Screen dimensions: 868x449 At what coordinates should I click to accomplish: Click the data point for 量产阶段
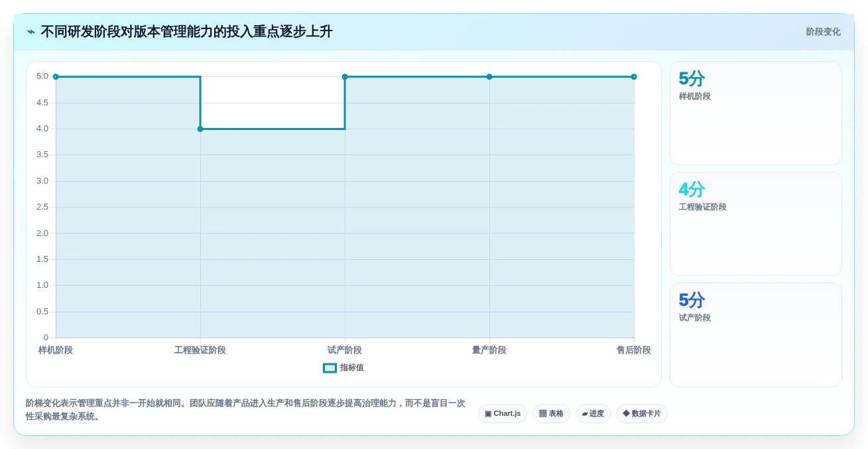pos(489,77)
